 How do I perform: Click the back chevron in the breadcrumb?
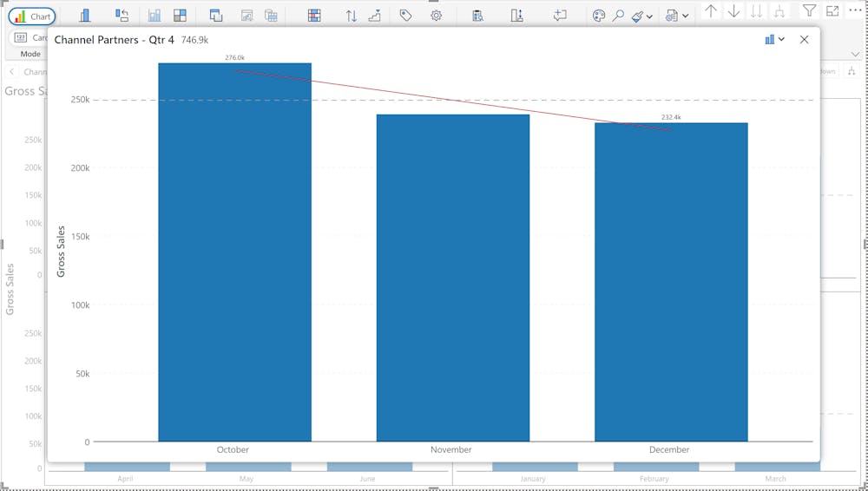[11, 71]
